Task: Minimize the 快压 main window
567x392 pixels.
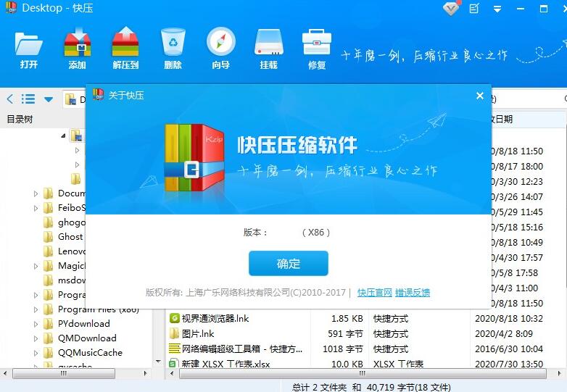Action: point(521,9)
